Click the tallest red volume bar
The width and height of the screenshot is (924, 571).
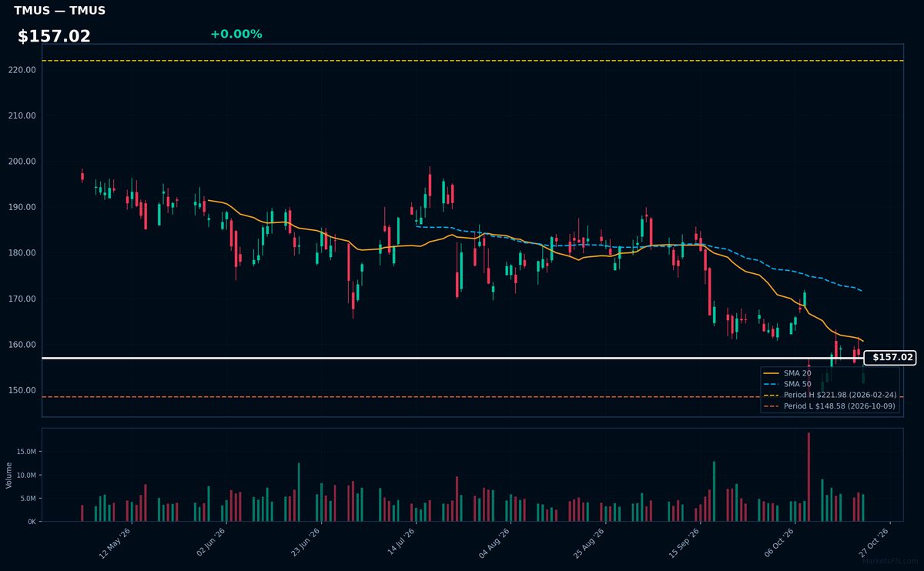[x=808, y=477]
